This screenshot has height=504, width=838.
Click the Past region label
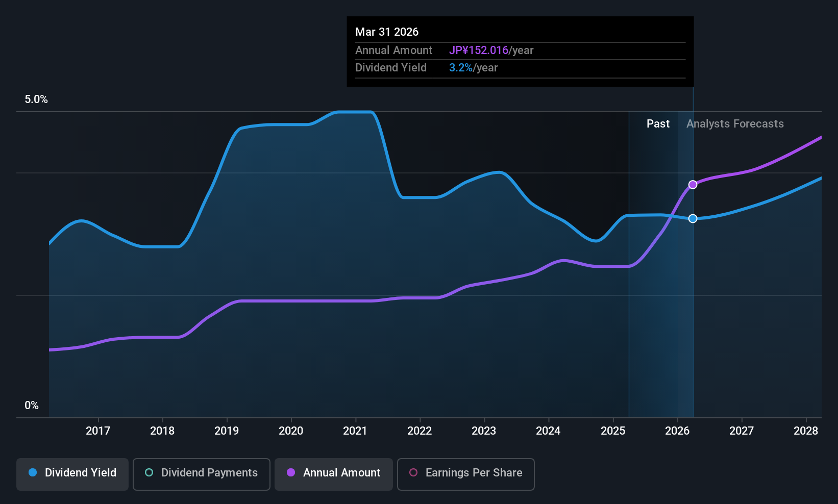[658, 124]
